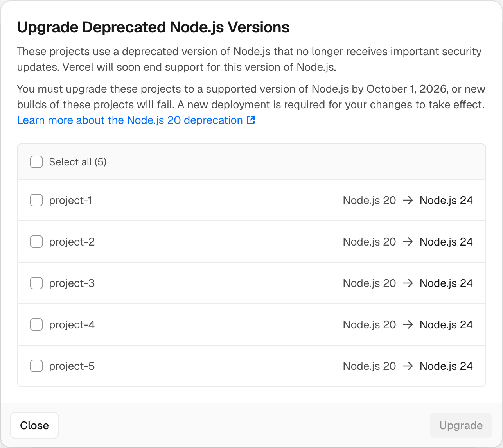The width and height of the screenshot is (503, 448).
Task: Tick the project-4 checkbox
Action: 36,324
